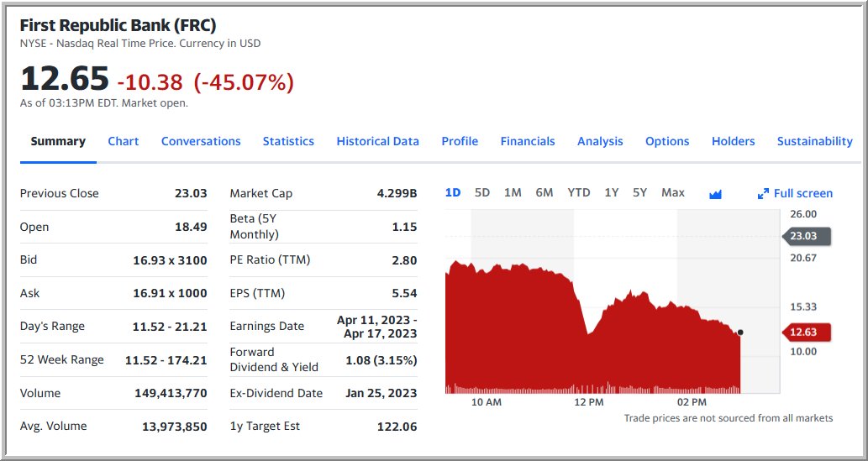Image resolution: width=868 pixels, height=461 pixels.
Task: Click the Bid value 16.93 x 3100
Action: (x=170, y=260)
